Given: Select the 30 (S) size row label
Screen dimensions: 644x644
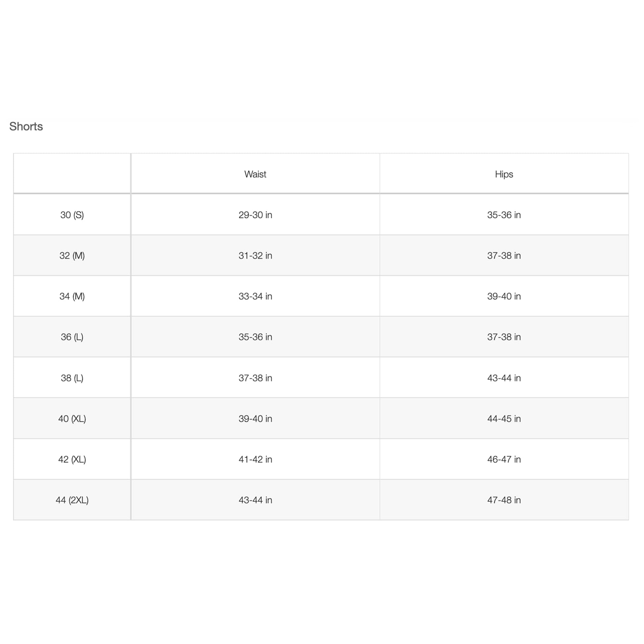Looking at the screenshot, I should (72, 215).
